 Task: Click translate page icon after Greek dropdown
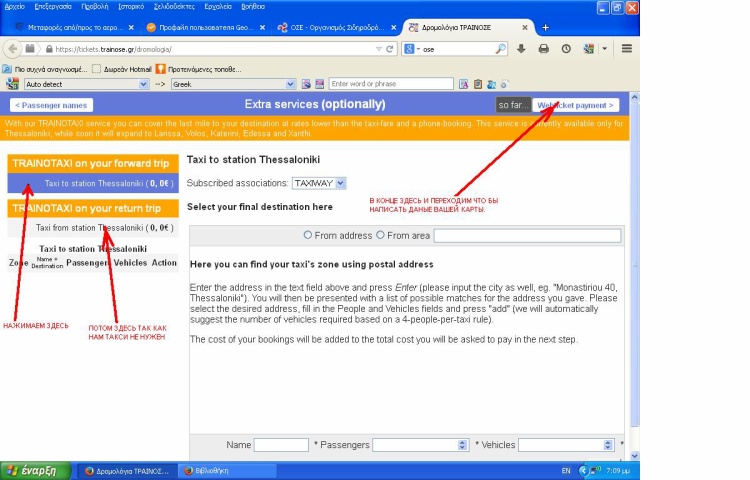[306, 84]
